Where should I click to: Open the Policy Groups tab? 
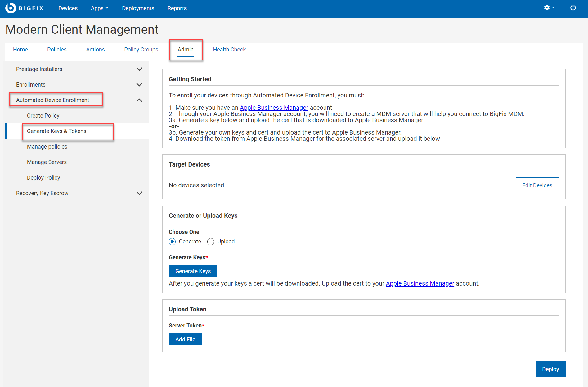click(141, 50)
